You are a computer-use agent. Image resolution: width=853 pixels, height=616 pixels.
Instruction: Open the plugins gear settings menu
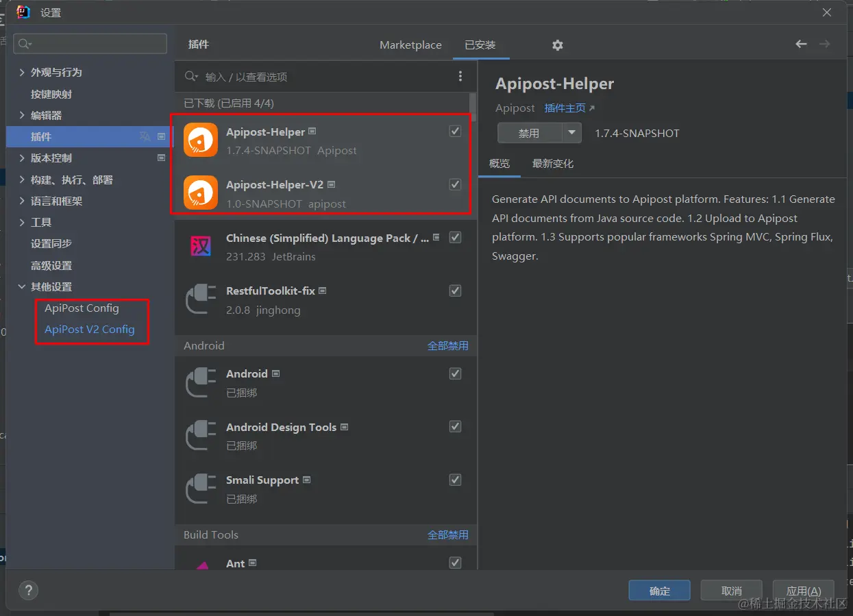558,45
